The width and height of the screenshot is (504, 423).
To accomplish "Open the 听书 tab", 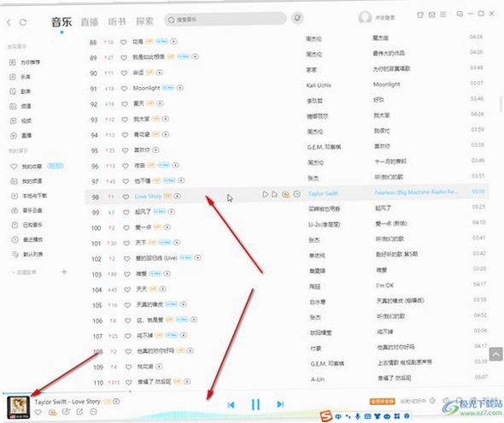I will (117, 21).
